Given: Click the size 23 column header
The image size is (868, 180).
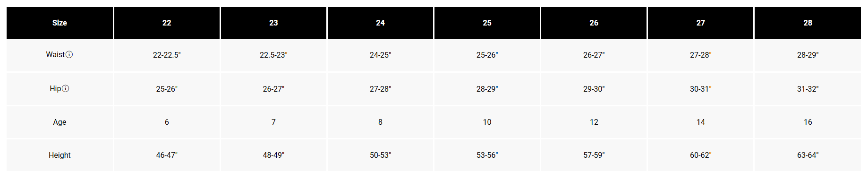Looking at the screenshot, I should [273, 23].
